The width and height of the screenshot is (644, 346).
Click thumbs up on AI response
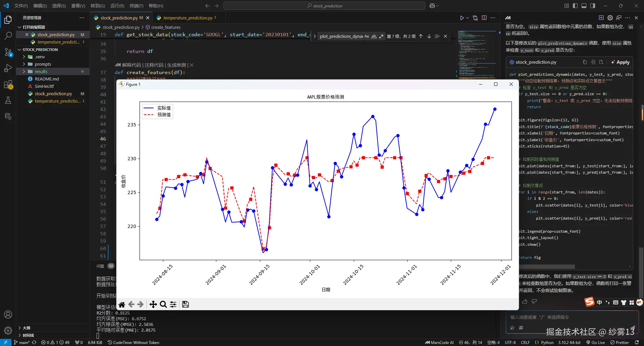[525, 301]
